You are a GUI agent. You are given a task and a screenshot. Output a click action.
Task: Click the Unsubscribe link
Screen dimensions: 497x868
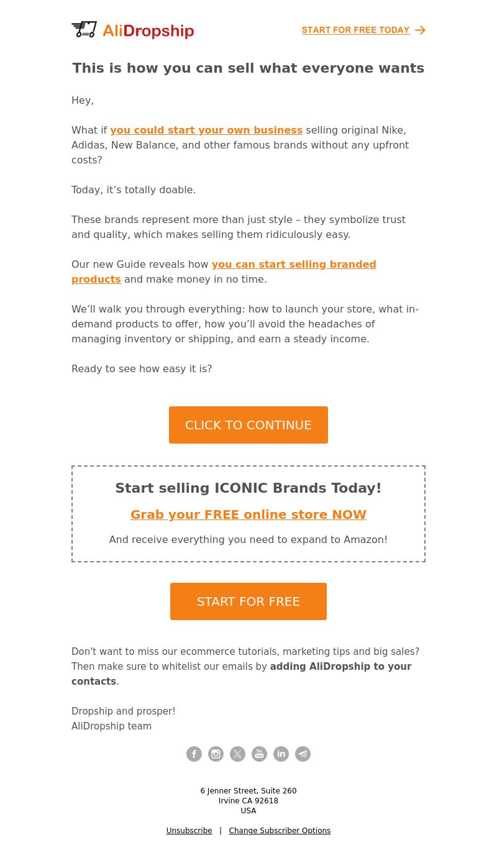pos(189,831)
